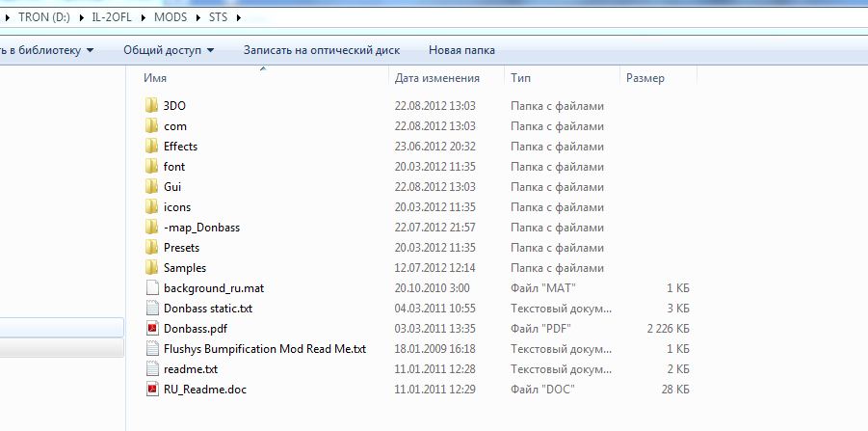
Task: Open the Общий доступ dropdown
Action: click(x=169, y=50)
